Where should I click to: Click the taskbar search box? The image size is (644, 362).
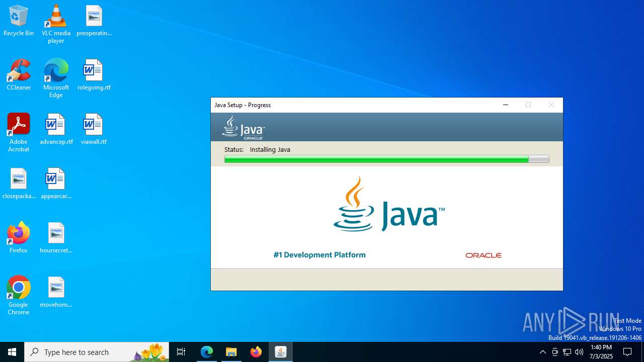pos(97,352)
